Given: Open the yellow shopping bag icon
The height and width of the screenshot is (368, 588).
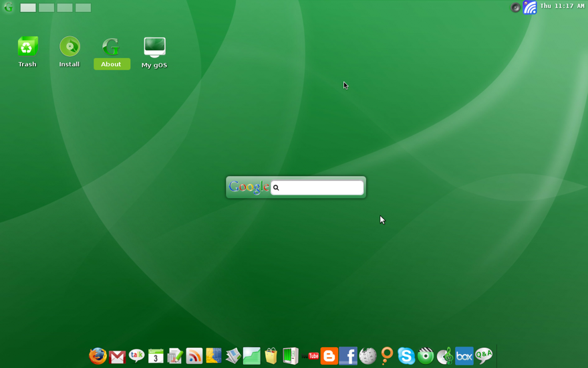Looking at the screenshot, I should pyautogui.click(x=271, y=355).
